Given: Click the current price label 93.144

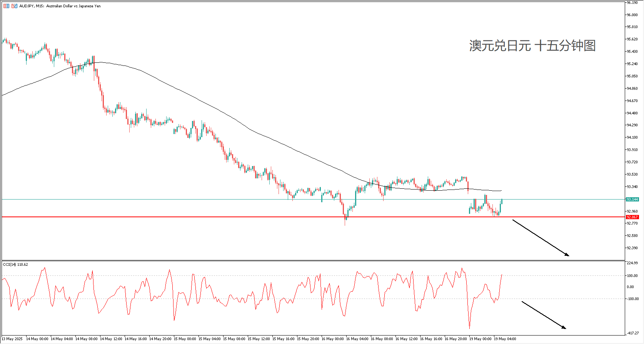Looking at the screenshot, I should pos(632,200).
